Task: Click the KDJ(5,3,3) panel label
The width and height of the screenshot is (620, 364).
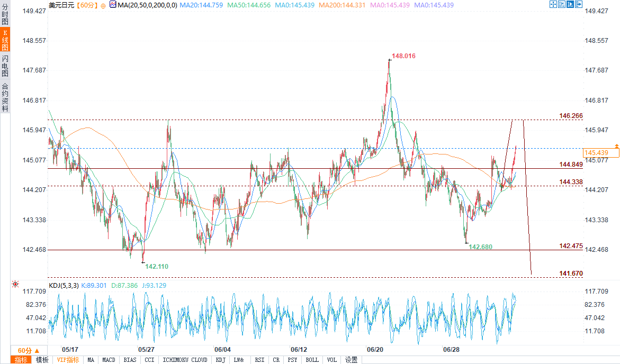Action: [64, 285]
